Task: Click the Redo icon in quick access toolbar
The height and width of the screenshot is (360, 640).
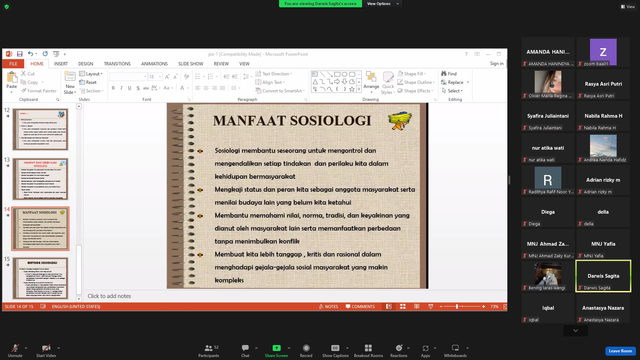Action: click(45, 54)
